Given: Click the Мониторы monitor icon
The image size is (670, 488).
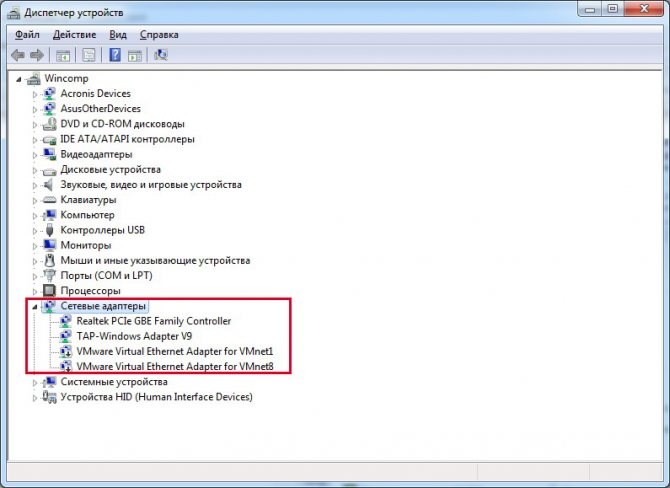Looking at the screenshot, I should 50,245.
